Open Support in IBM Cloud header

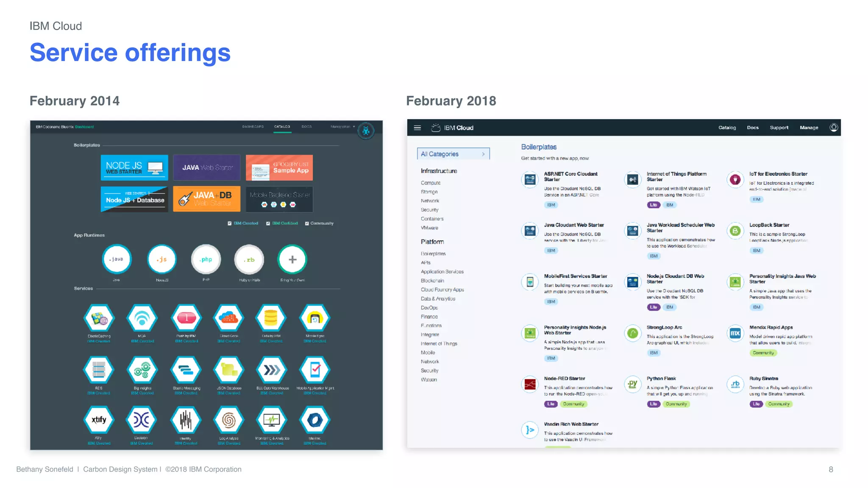click(779, 128)
